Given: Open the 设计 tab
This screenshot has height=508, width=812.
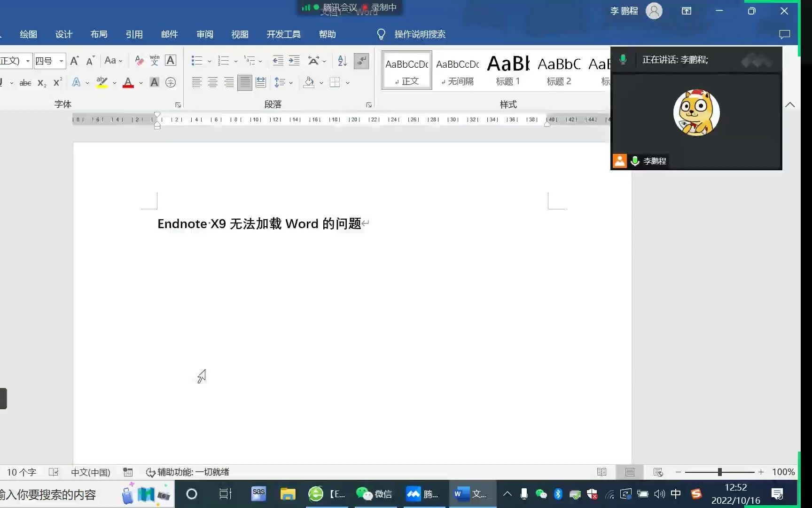Looking at the screenshot, I should click(64, 34).
